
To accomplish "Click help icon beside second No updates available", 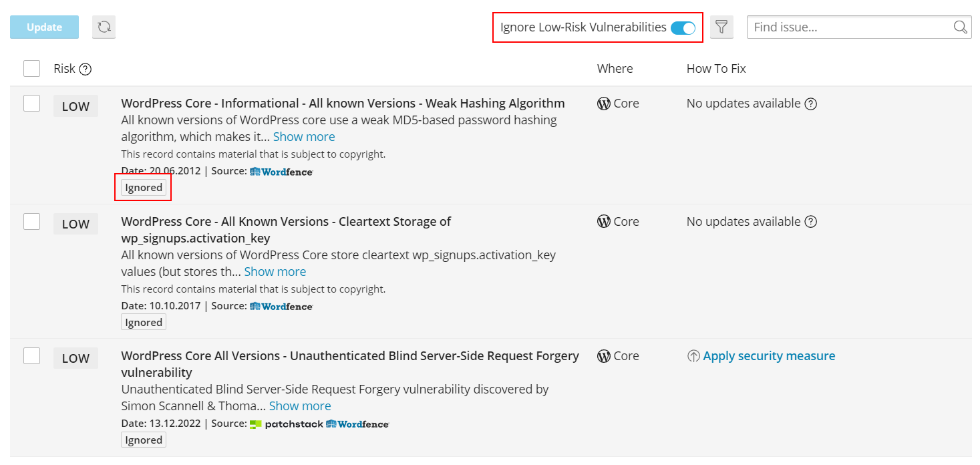I will coord(811,222).
